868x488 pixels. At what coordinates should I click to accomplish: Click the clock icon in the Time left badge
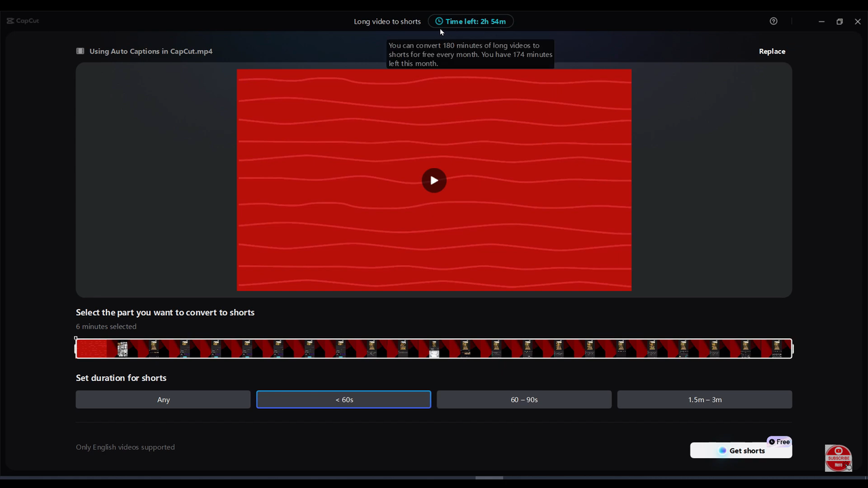pos(439,21)
